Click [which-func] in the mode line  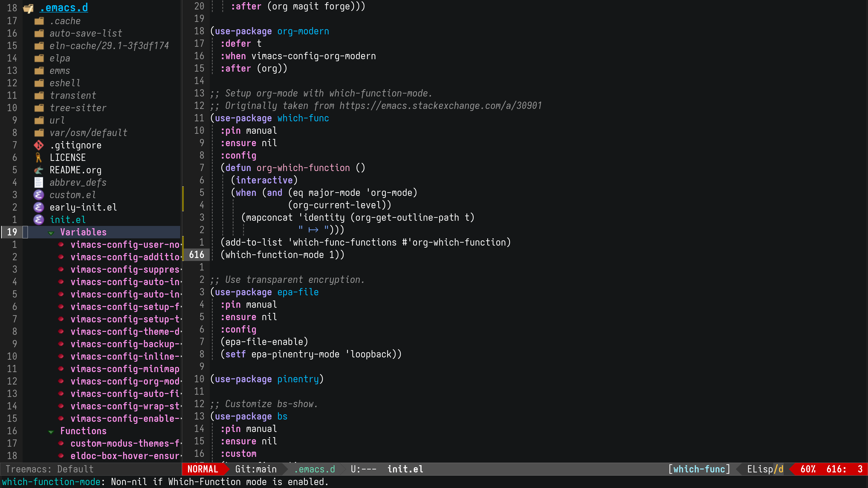tap(699, 469)
